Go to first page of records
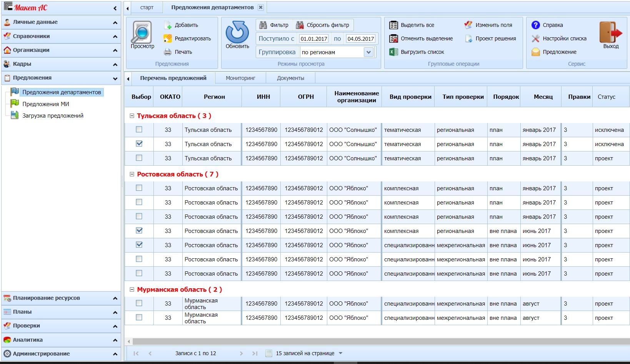The image size is (630, 364). pos(136,353)
